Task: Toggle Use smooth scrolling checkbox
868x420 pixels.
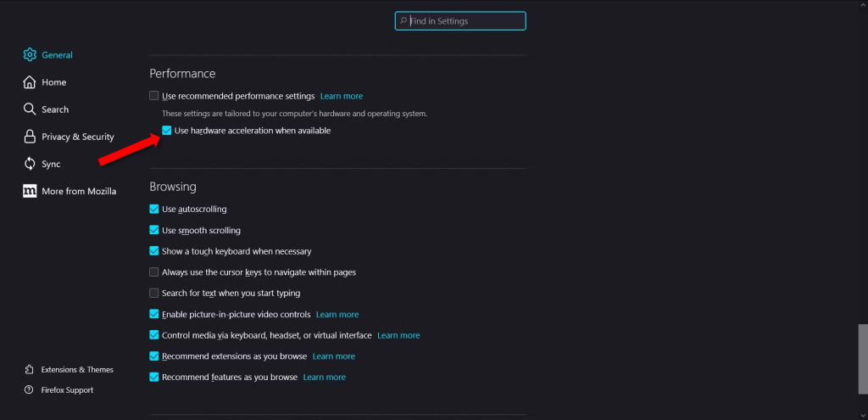Action: click(x=154, y=230)
